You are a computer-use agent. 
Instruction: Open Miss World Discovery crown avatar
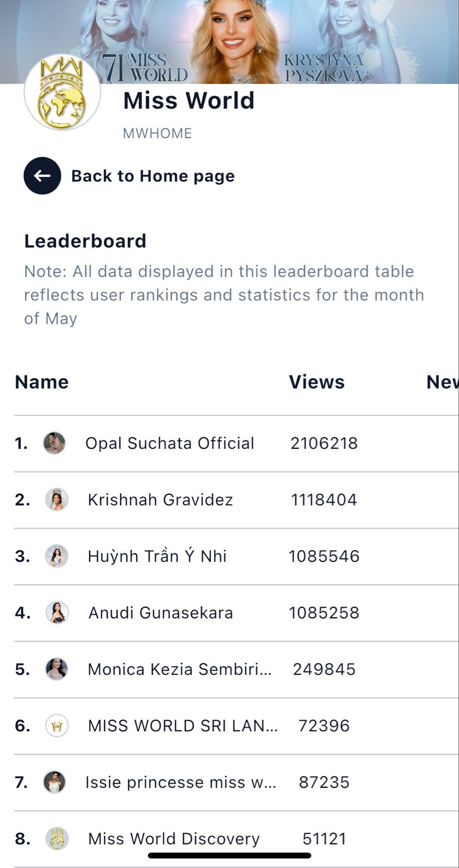pyautogui.click(x=57, y=838)
